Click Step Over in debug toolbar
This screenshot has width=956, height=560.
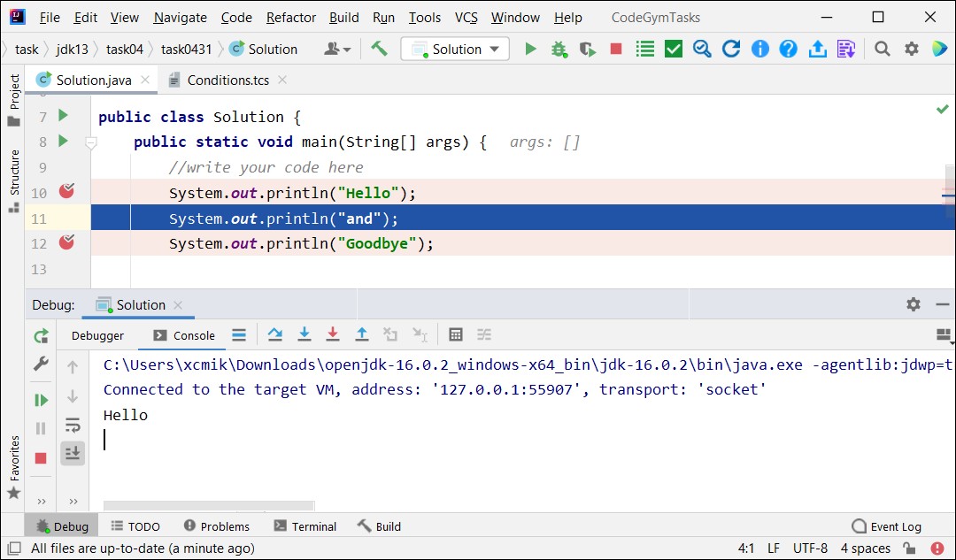pos(275,334)
